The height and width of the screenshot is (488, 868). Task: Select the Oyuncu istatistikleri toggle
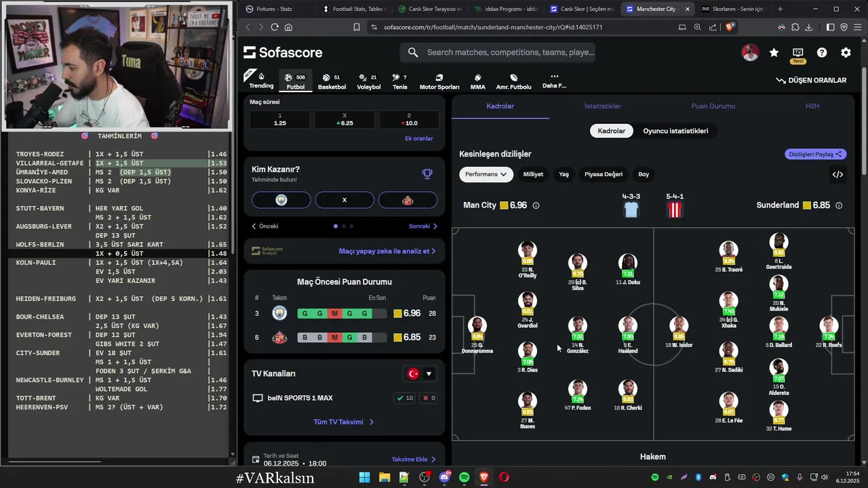coord(675,131)
